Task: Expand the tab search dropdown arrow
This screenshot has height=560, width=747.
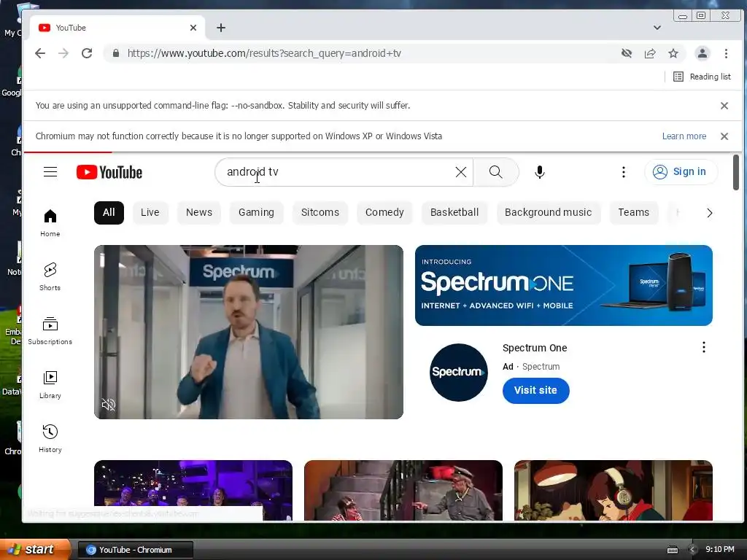Action: coord(657,28)
